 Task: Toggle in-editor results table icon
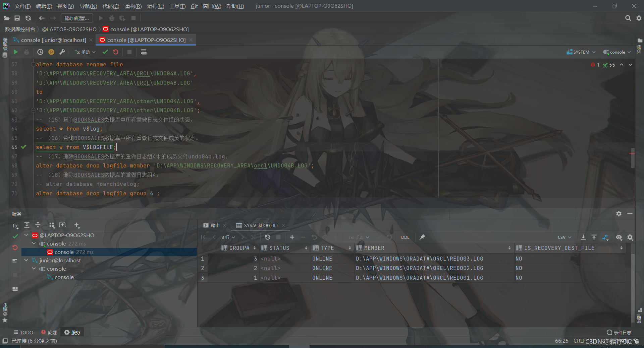pos(144,52)
